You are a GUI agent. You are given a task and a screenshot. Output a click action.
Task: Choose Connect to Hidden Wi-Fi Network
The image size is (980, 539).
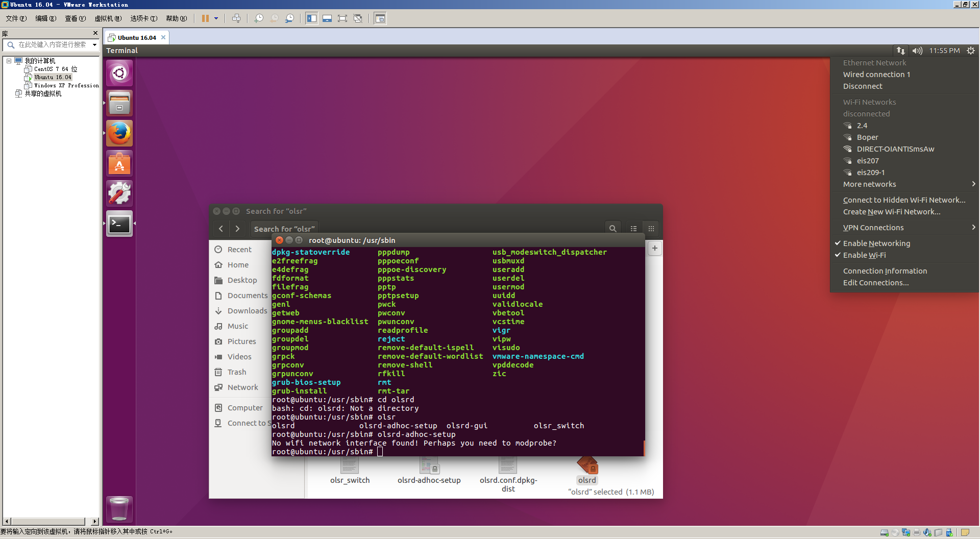904,200
